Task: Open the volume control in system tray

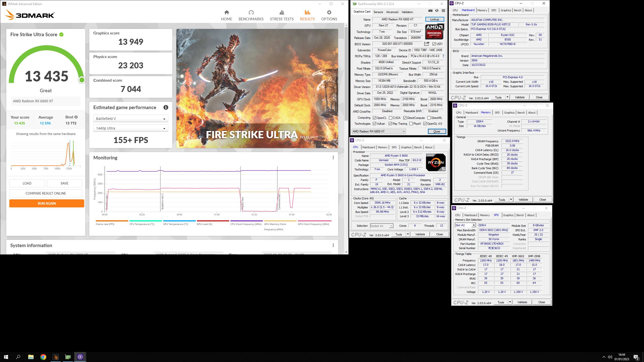Action: pos(610,357)
